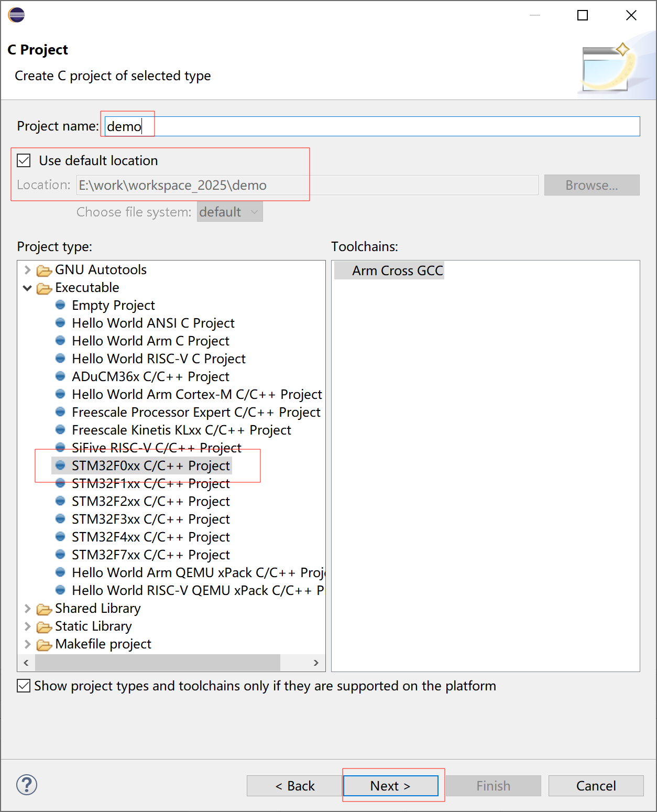Go to Next wizard page

point(390,786)
